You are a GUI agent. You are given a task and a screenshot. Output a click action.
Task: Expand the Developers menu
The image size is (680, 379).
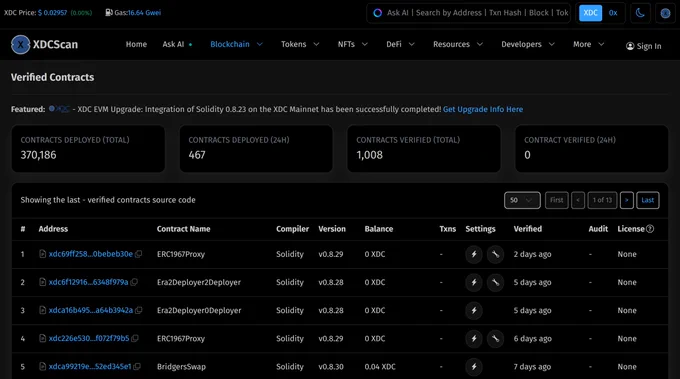(528, 44)
